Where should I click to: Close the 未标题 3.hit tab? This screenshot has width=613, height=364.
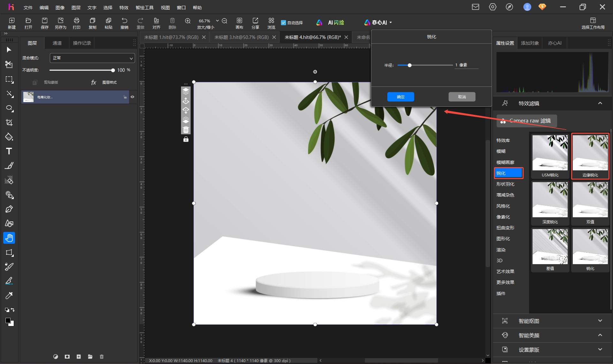274,37
